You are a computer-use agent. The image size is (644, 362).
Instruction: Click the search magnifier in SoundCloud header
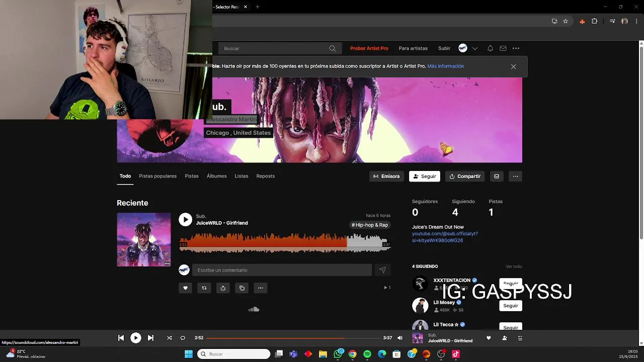coord(333,48)
